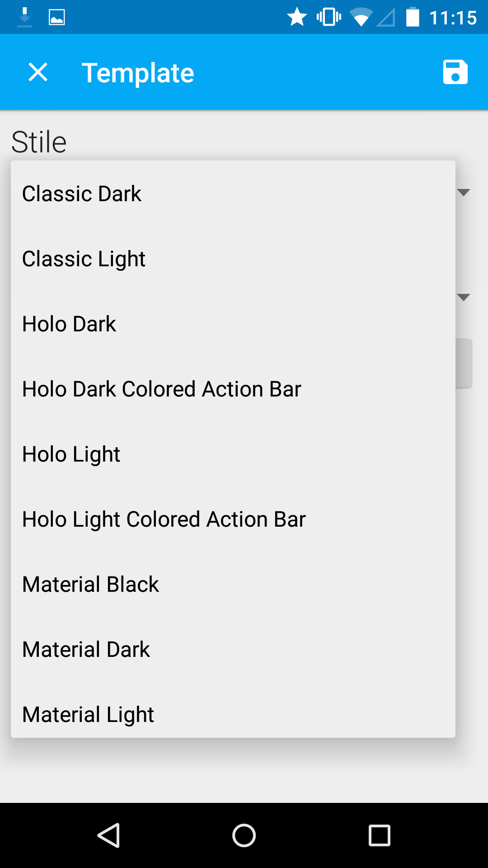Expand the first spinner arrow beside the list
The width and height of the screenshot is (488, 868).
pos(464,193)
